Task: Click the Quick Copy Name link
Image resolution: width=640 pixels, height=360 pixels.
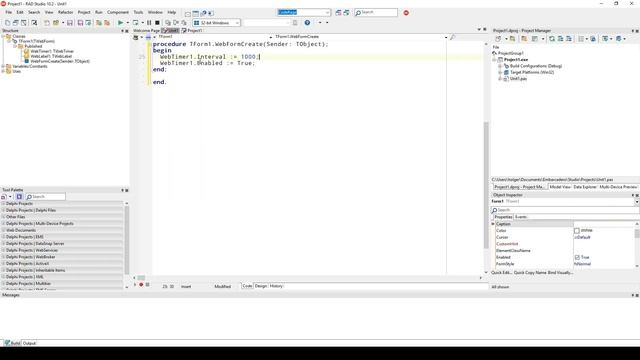Action: 530,273
